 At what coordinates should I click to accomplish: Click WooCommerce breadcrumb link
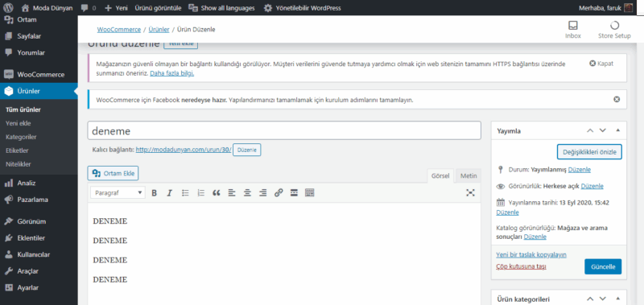[x=118, y=30]
